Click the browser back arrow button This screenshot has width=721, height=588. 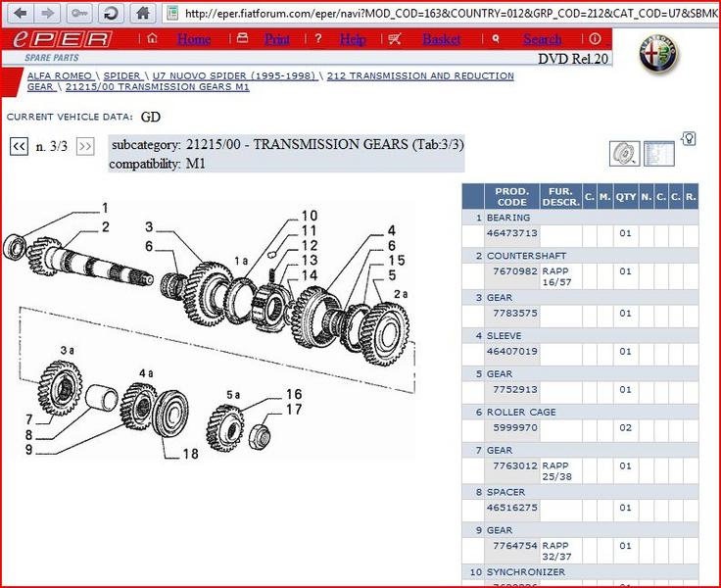coord(20,14)
